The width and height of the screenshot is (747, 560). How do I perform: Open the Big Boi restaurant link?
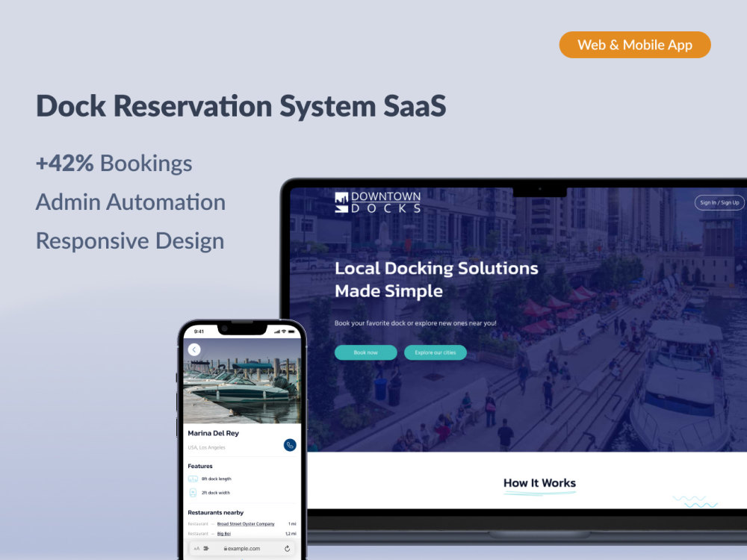pyautogui.click(x=224, y=534)
